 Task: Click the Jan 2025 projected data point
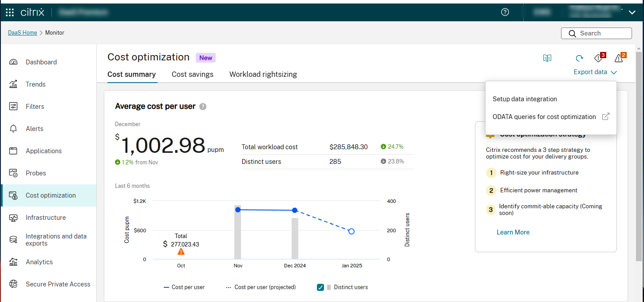pyautogui.click(x=352, y=231)
